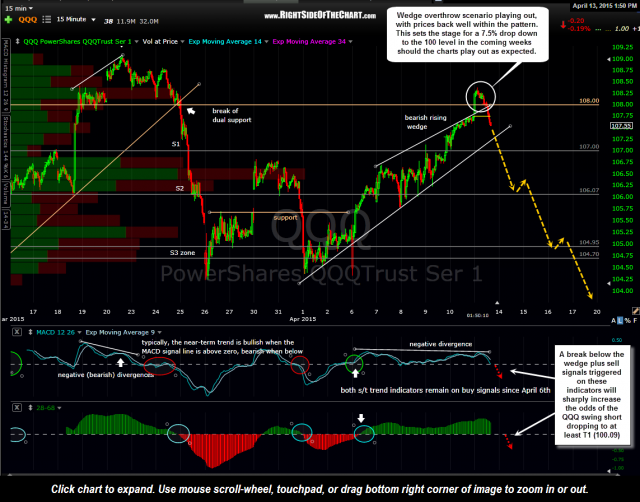Click the S1 support label

point(176,144)
